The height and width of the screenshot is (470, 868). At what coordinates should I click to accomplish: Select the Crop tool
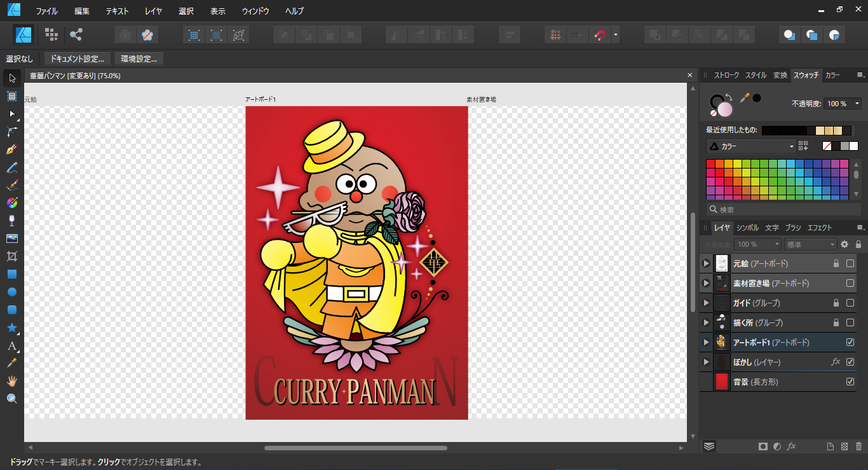click(11, 256)
